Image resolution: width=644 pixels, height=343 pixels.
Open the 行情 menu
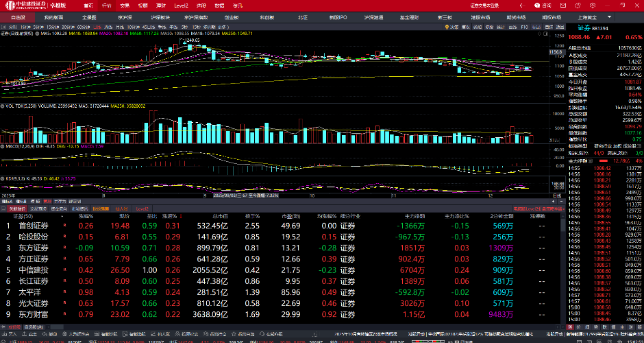coord(106,5)
